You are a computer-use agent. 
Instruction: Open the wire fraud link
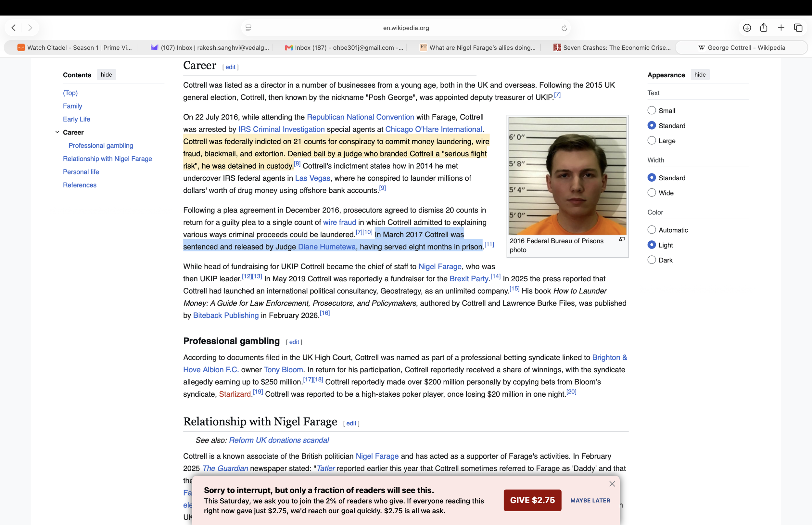pos(339,222)
